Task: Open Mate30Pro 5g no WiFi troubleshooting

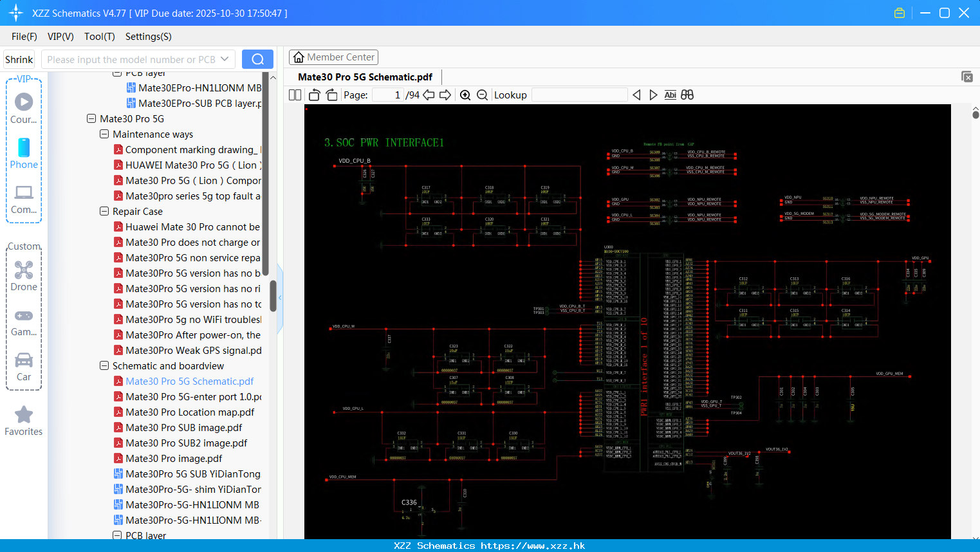Action: 187,319
